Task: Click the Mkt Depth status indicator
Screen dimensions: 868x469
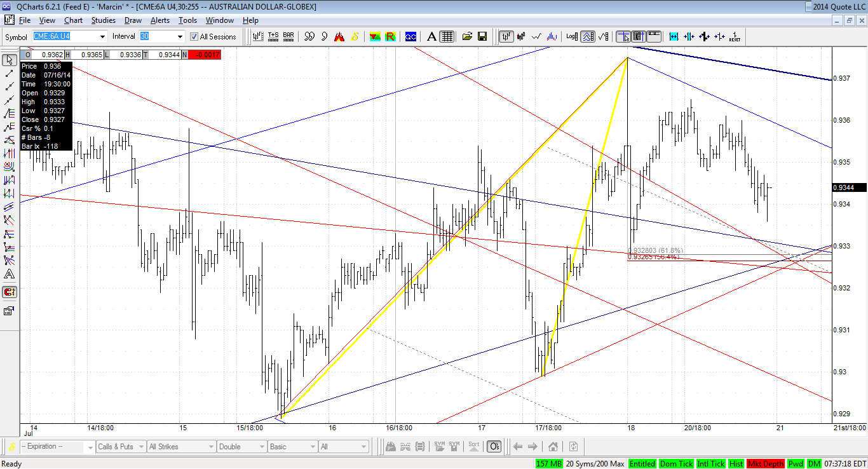Action: coord(766,464)
